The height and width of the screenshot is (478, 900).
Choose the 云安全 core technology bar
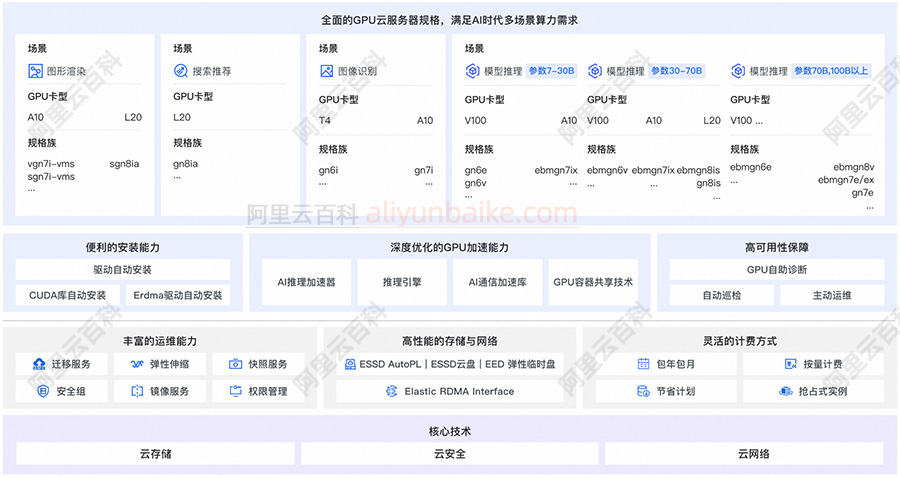[x=450, y=454]
